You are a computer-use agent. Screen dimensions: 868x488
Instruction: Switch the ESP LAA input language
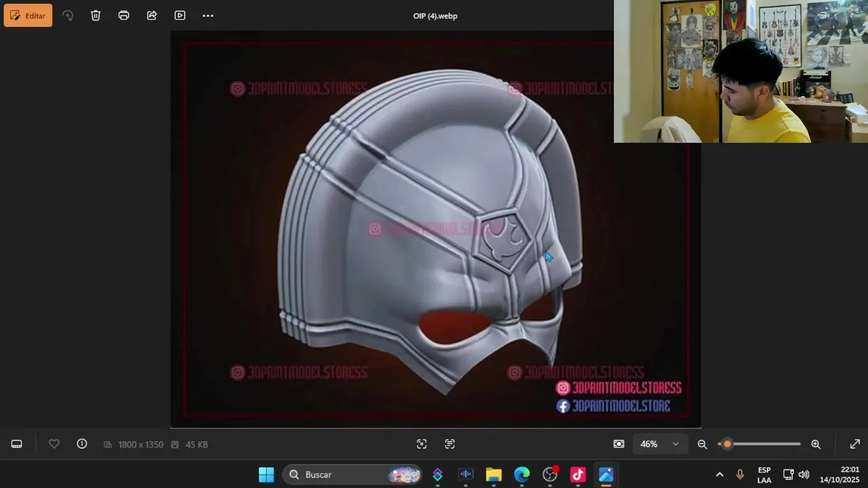pos(764,474)
